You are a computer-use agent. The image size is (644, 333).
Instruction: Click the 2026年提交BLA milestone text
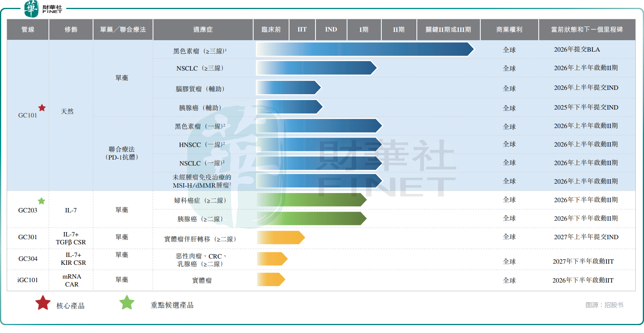point(577,50)
